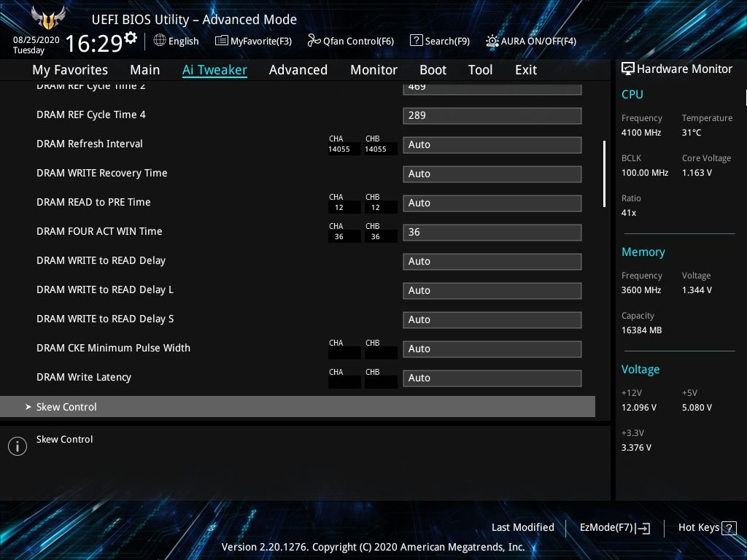Click the DRAM CKE Minimum Pulse Width label
Viewport: 747px width, 560px height.
(x=113, y=348)
